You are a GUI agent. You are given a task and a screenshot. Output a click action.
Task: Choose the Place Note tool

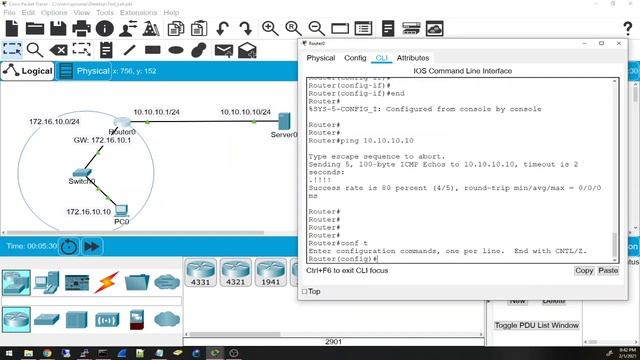(x=106, y=50)
